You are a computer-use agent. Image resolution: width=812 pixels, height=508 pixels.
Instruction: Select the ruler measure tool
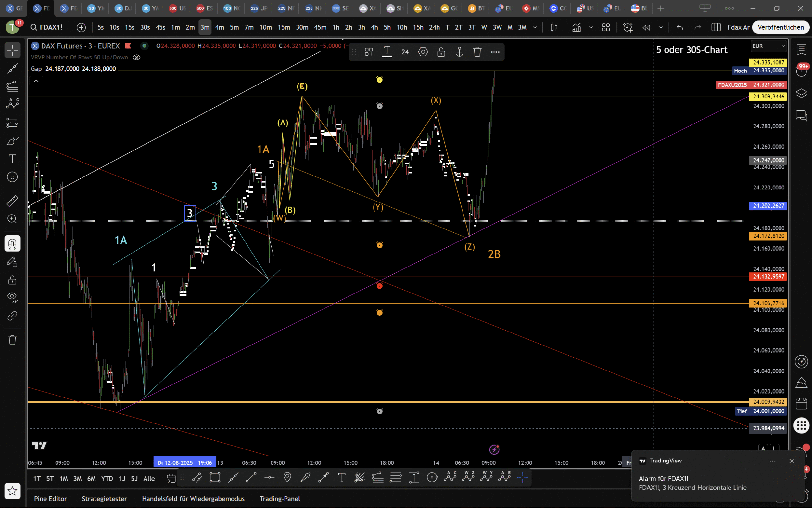click(x=12, y=201)
